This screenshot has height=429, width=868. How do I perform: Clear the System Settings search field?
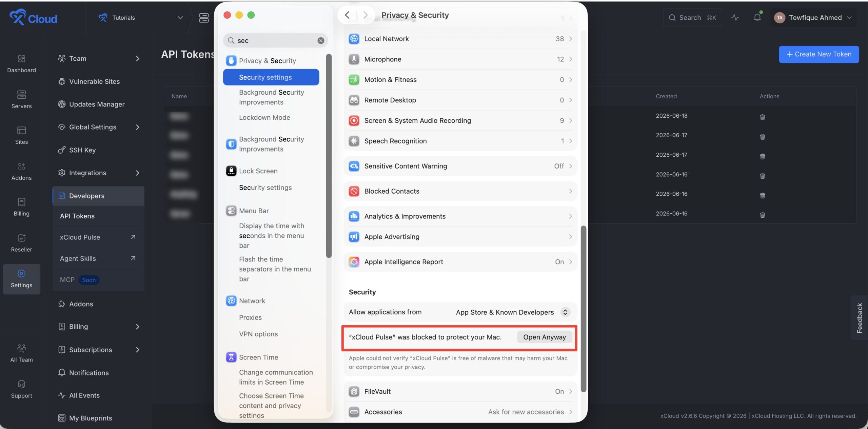coord(320,41)
